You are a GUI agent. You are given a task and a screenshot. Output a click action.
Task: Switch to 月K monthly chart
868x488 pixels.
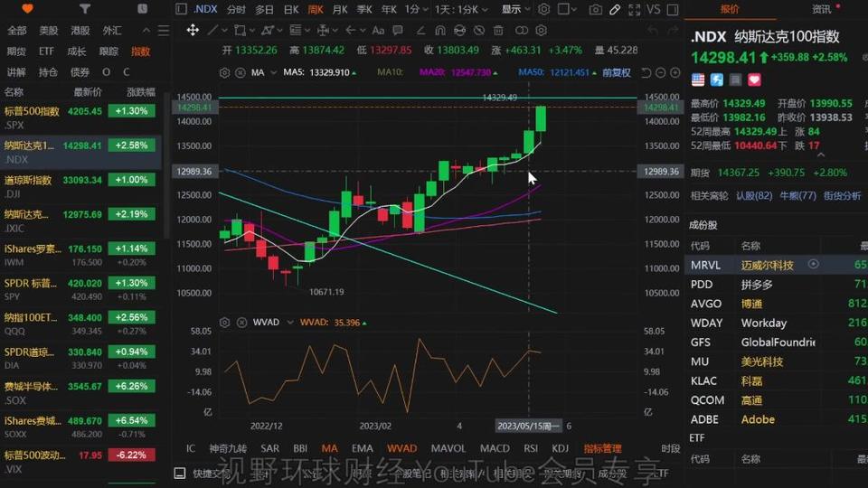click(340, 9)
